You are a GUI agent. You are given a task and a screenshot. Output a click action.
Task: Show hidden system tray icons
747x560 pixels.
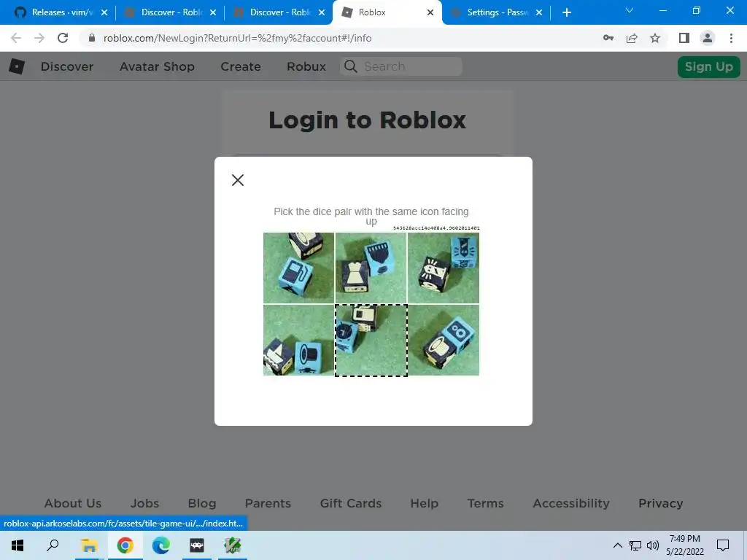pos(617,545)
